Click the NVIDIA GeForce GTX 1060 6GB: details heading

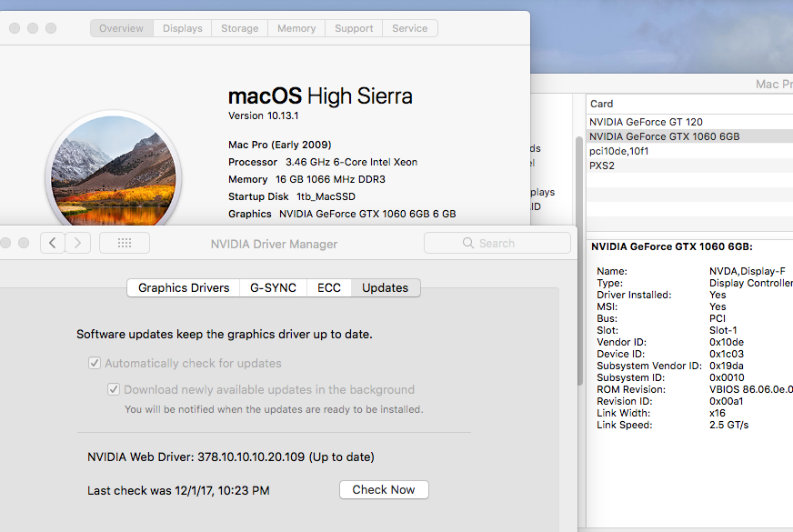672,246
